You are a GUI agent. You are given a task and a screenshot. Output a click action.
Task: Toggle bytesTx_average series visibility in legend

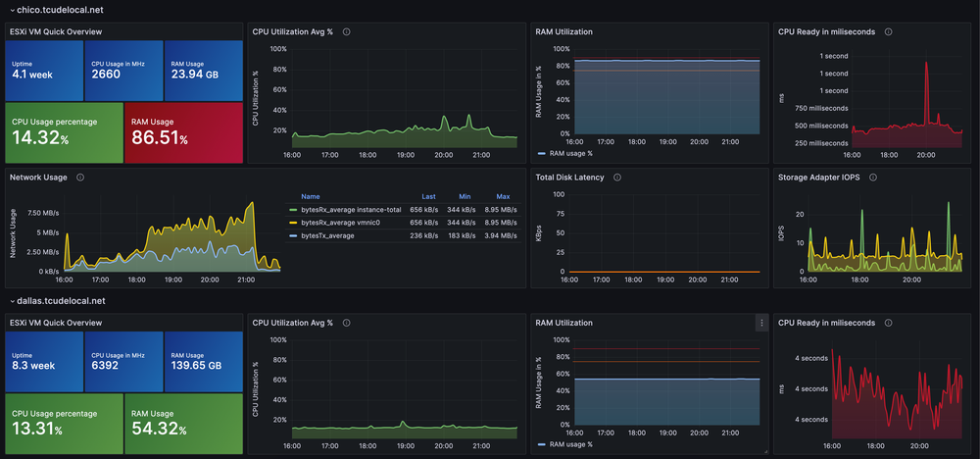[327, 235]
